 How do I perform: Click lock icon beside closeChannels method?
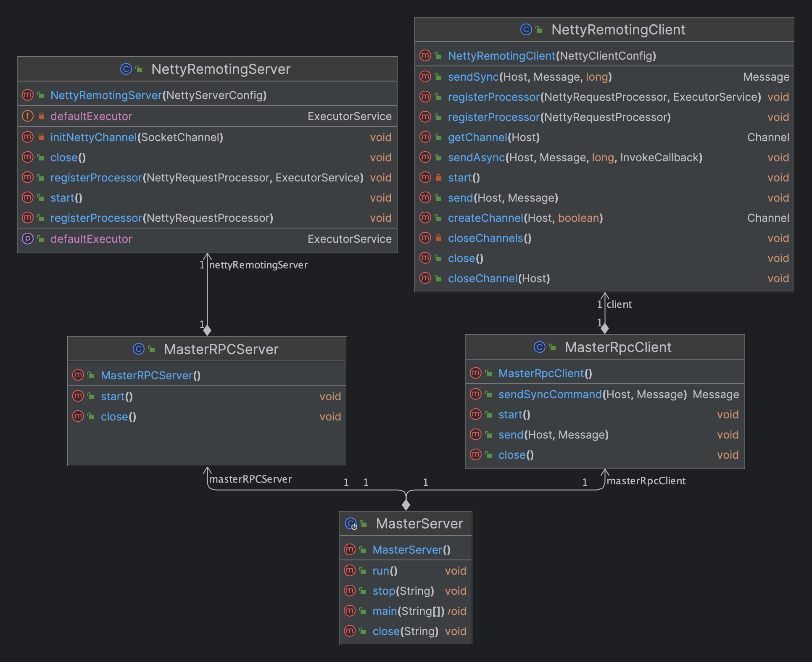coord(439,238)
